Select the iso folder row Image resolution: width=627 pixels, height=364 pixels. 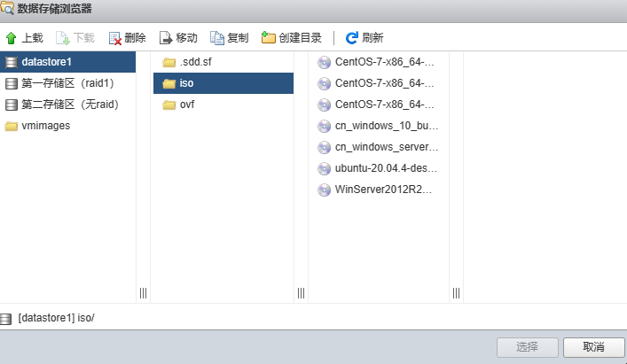[223, 83]
